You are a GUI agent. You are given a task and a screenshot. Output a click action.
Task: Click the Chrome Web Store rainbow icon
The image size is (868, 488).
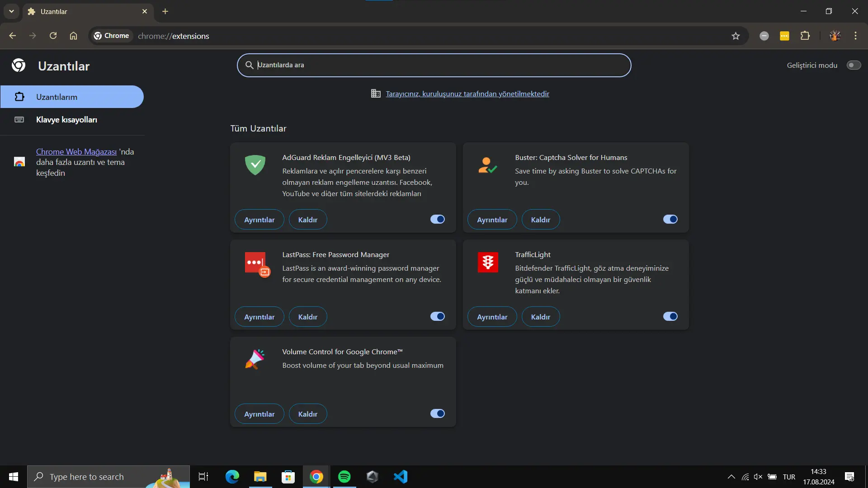click(x=19, y=162)
